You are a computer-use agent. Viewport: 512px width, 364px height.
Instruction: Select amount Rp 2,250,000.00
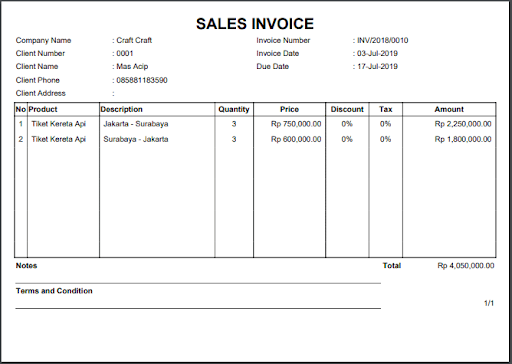click(463, 124)
